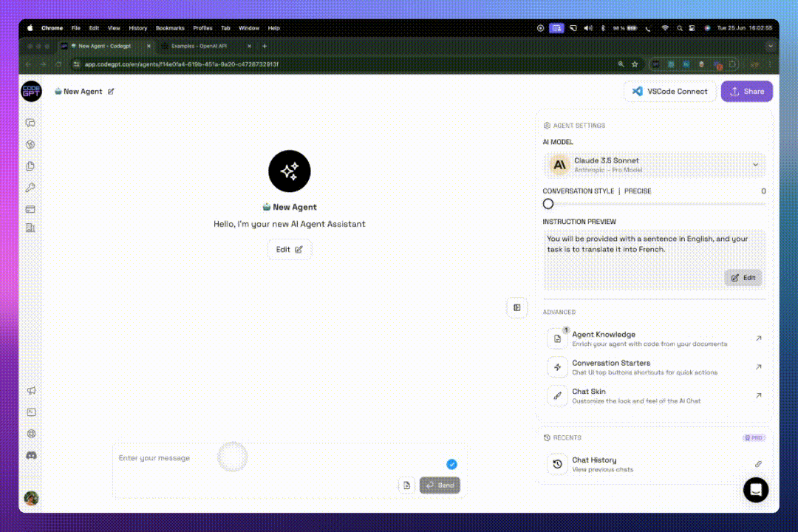Click the volume icon in menu bar

(588, 28)
